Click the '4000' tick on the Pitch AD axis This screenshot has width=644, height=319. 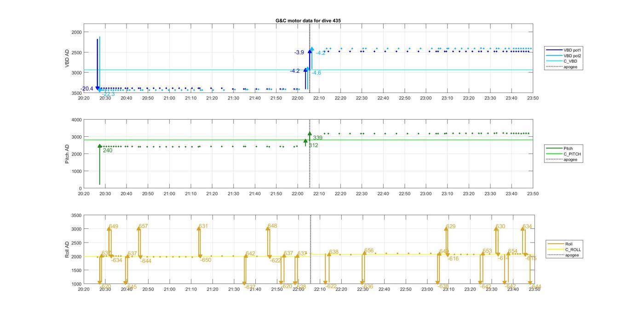(76, 120)
